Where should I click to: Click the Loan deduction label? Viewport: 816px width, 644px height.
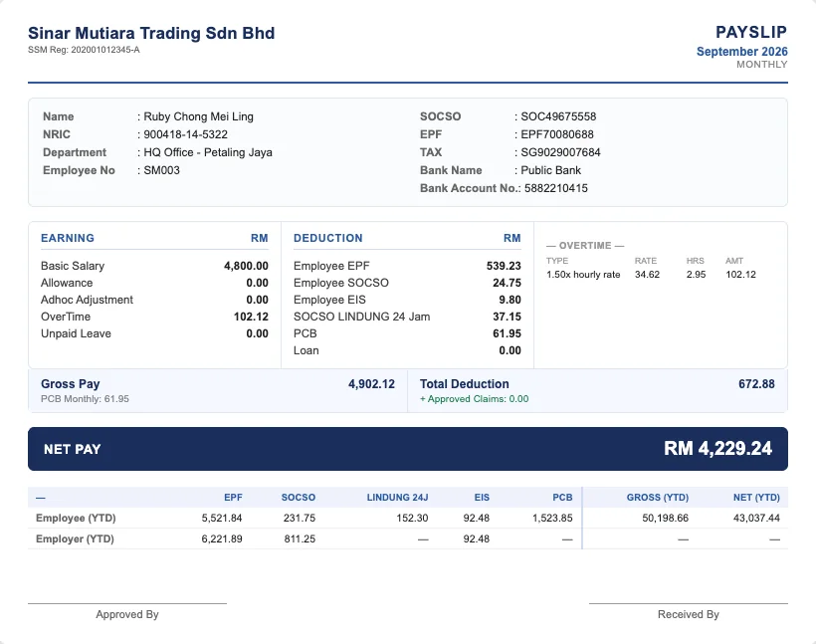(306, 350)
